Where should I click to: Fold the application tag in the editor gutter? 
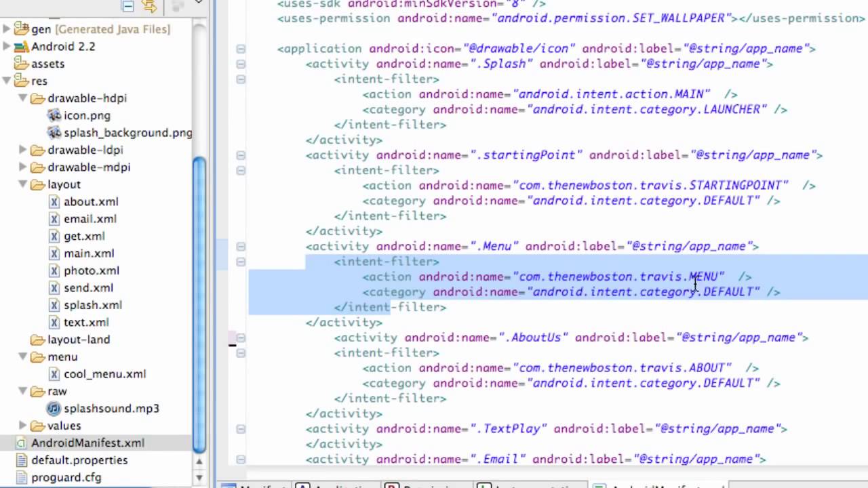click(x=241, y=49)
